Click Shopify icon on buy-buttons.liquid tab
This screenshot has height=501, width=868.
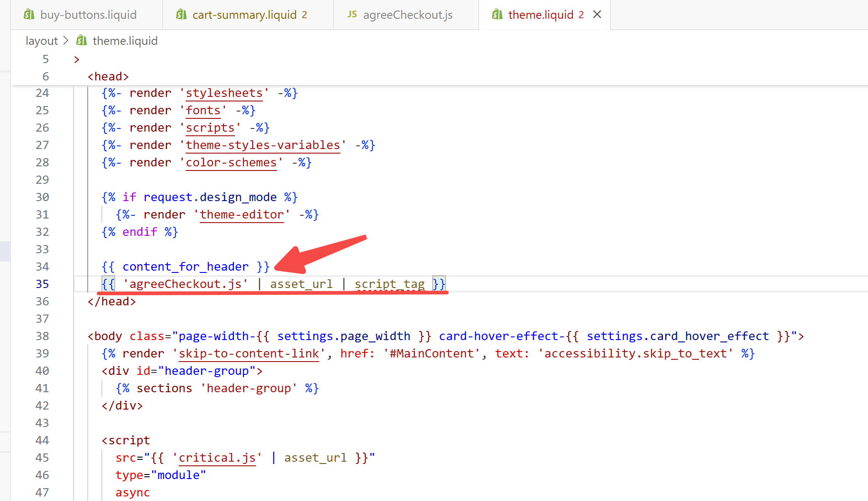(x=29, y=15)
